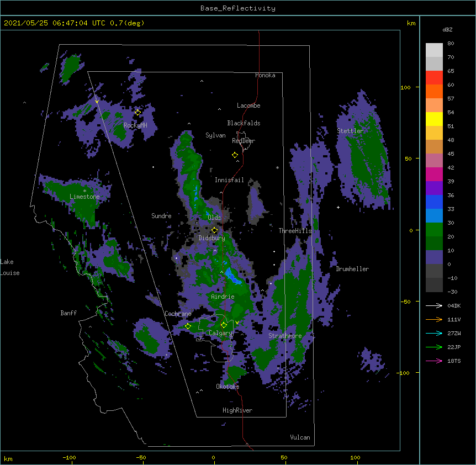The width and height of the screenshot is (476, 465).
Task: Click the Blackfalds town label
Action: coord(244,123)
